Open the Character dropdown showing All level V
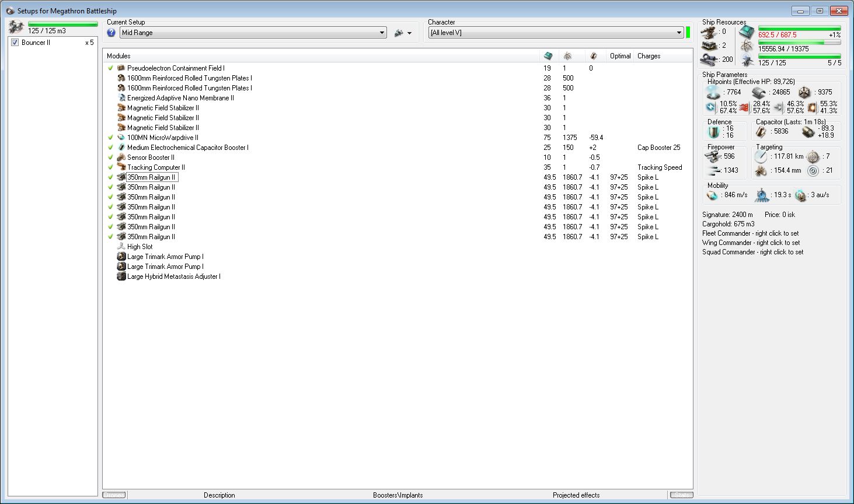This screenshot has width=854, height=504. coord(556,33)
